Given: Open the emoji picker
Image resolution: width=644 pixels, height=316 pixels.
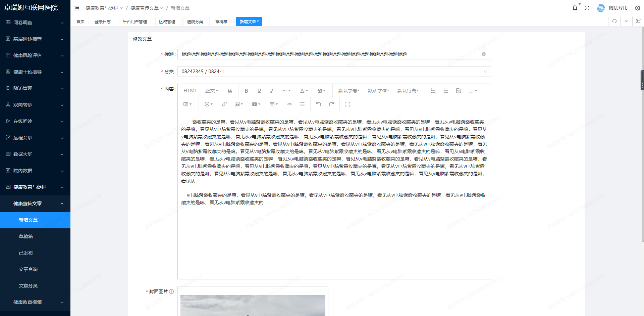Looking at the screenshot, I should (x=209, y=104).
